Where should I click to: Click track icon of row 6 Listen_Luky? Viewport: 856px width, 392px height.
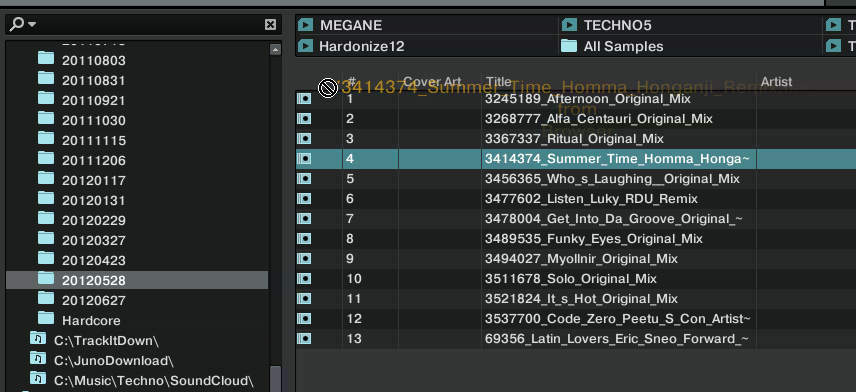(304, 199)
